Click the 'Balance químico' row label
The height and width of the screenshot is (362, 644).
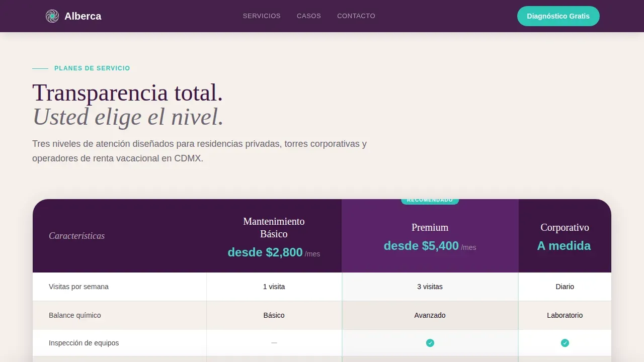(x=75, y=315)
